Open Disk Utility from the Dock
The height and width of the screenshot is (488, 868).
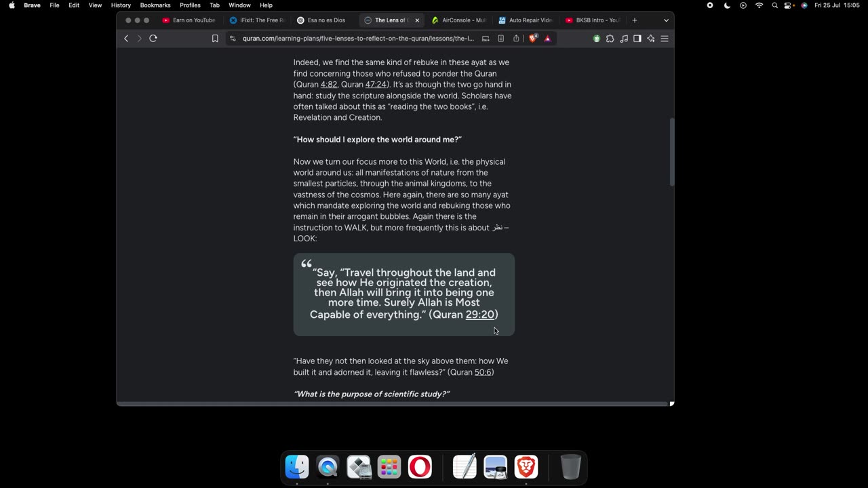click(x=359, y=467)
